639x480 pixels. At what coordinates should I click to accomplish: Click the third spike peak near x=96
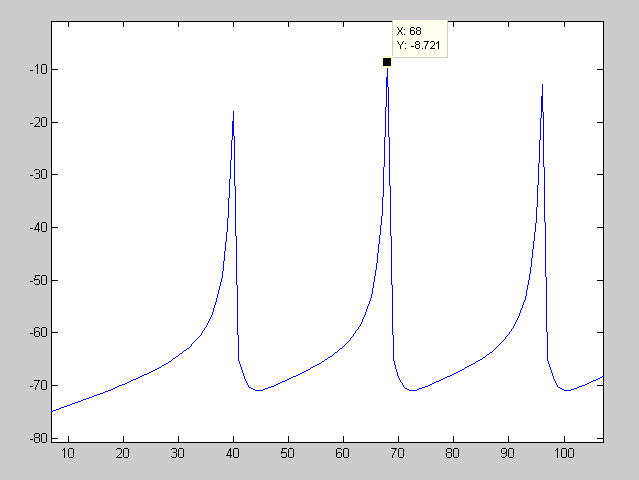(x=542, y=85)
